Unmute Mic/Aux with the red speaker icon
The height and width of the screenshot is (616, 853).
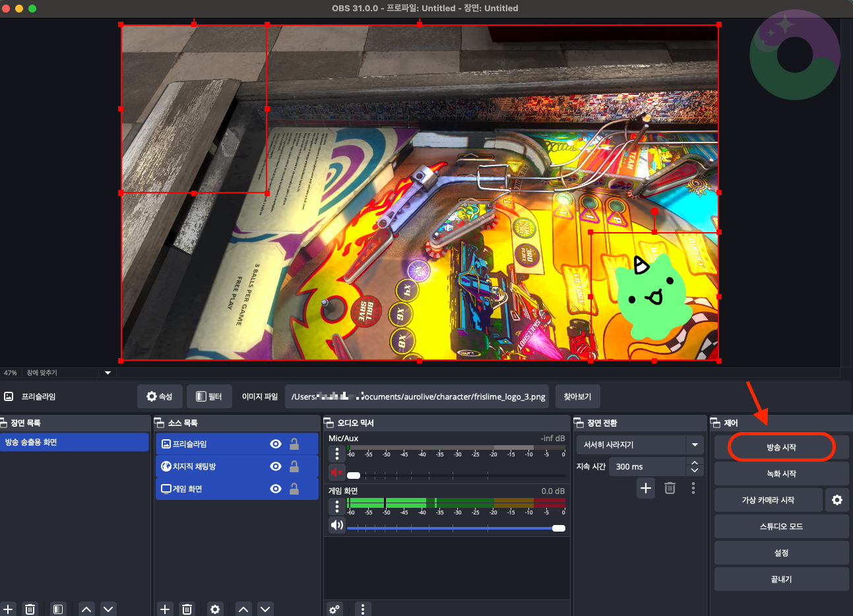click(x=337, y=472)
